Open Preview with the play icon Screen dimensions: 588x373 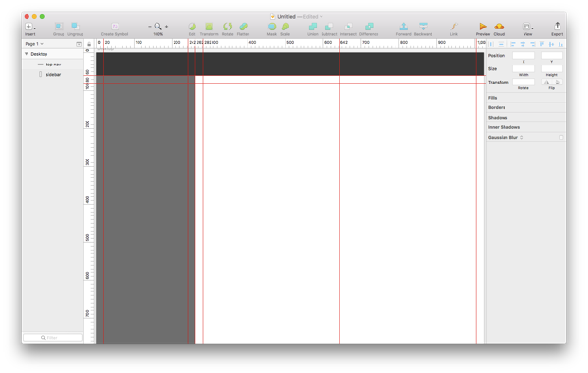[x=483, y=27]
